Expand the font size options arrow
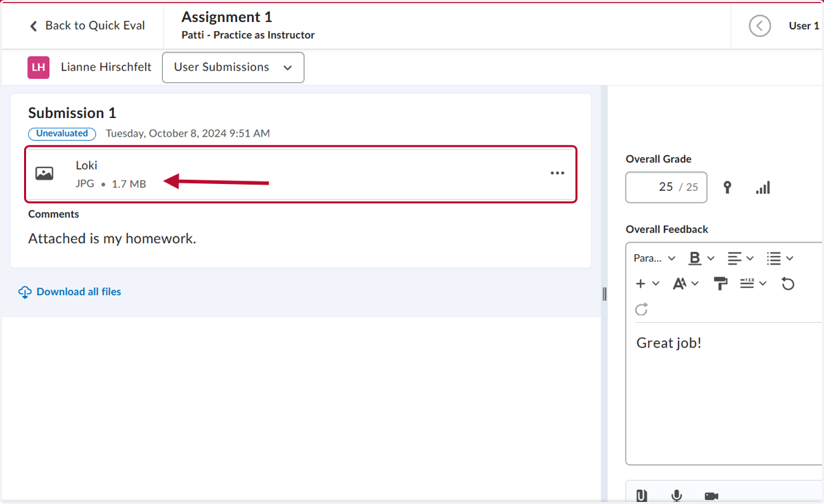Screen dimensions: 824x504 [x=695, y=284]
